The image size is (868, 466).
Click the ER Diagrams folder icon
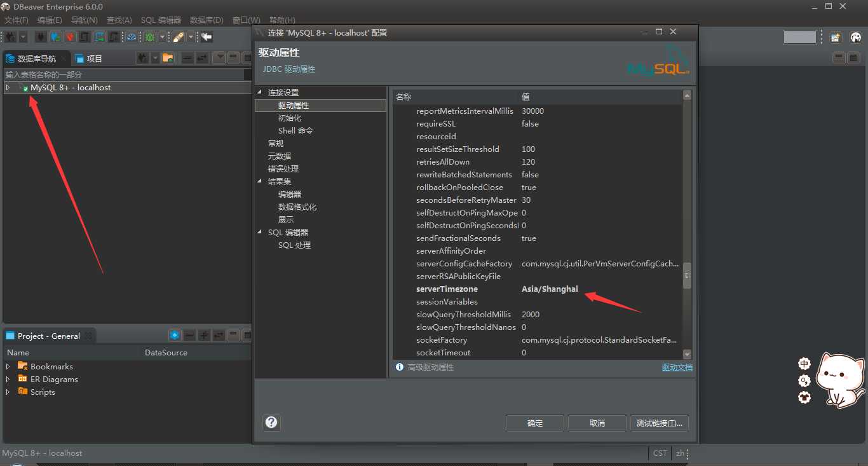[x=23, y=378]
